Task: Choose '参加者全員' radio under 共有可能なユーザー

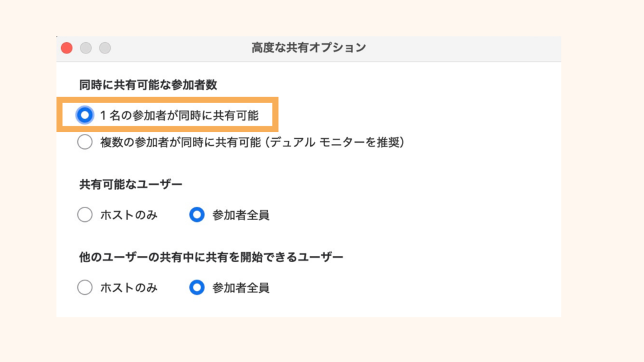Action: click(197, 215)
